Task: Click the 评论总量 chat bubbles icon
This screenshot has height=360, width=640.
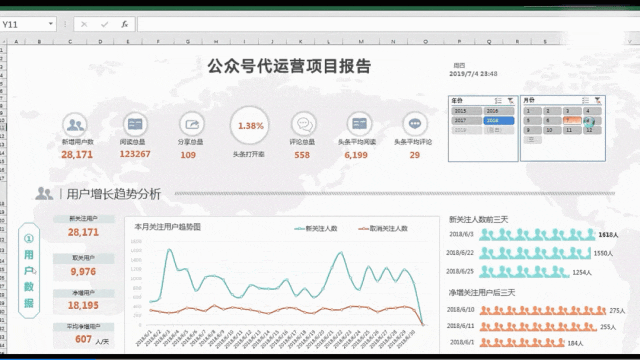Action: (303, 124)
